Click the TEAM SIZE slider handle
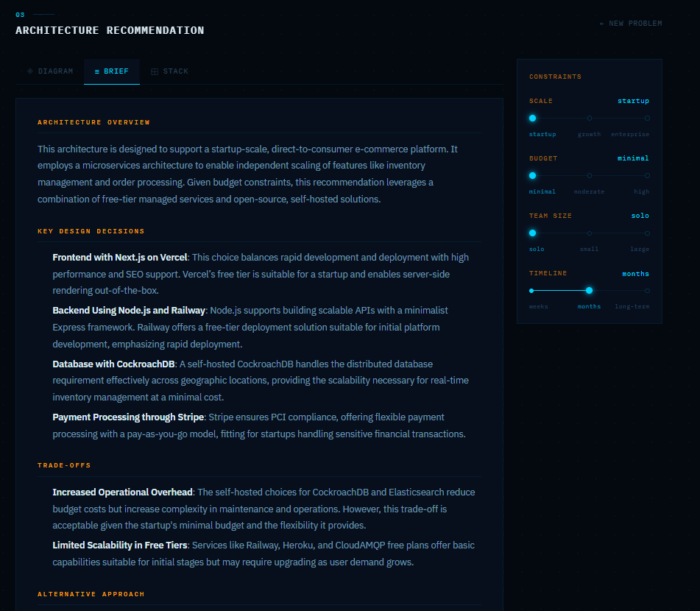The height and width of the screenshot is (611, 700). tap(532, 233)
